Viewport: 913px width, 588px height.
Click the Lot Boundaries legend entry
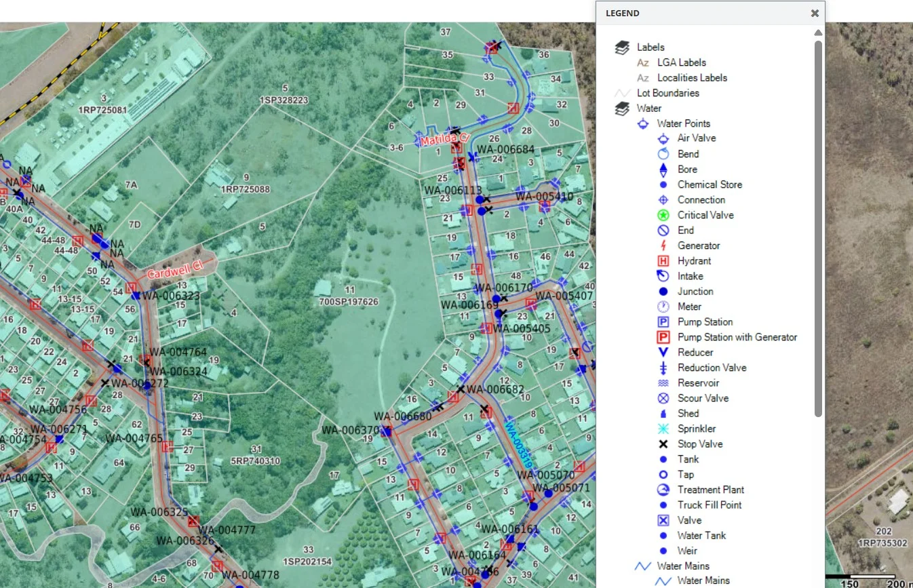pyautogui.click(x=667, y=93)
